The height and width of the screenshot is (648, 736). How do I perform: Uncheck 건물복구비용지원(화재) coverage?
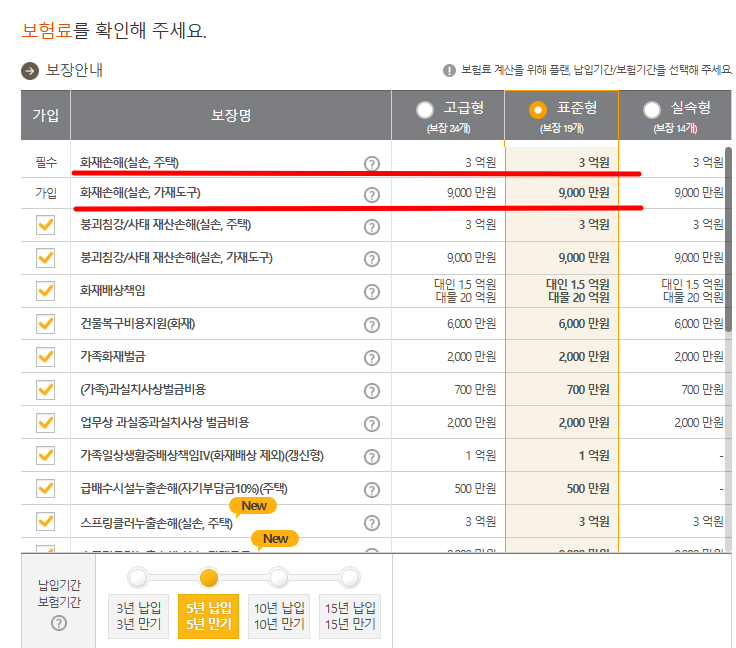pos(46,323)
